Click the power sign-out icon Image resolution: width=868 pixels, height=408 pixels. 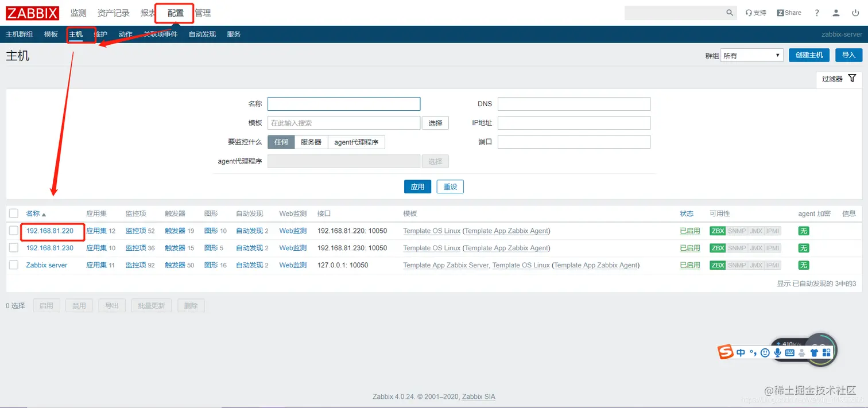point(855,13)
